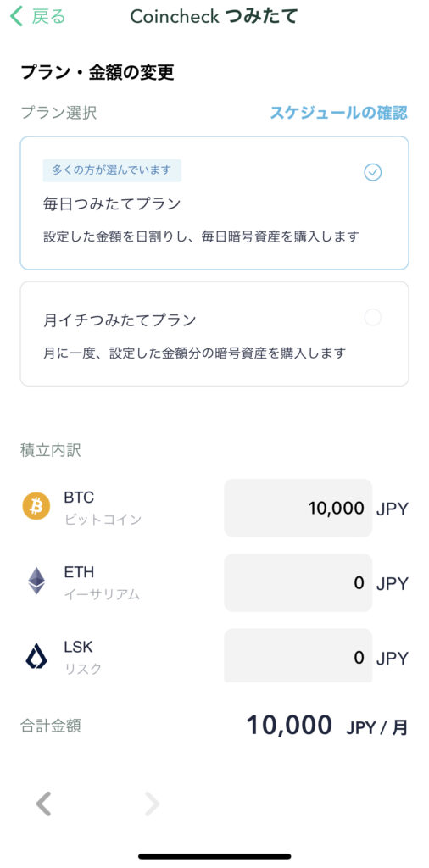Choose the 月イチつみたてプラン card
Viewport: 429px width, 868px height.
coord(214,333)
